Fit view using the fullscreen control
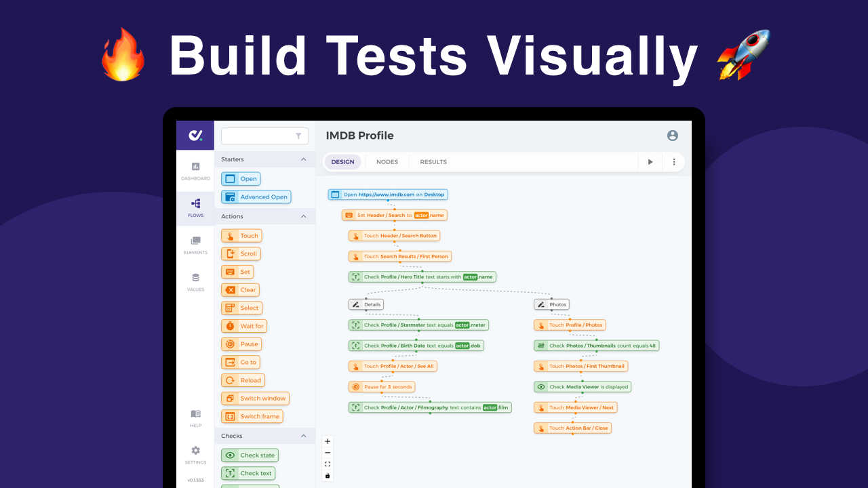Screen dimensions: 868x488 point(328,464)
